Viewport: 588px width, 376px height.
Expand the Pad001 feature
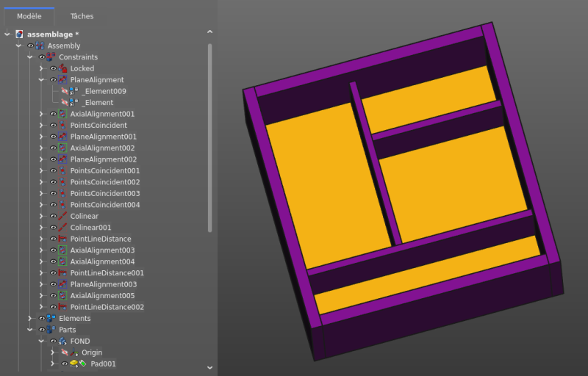point(52,364)
